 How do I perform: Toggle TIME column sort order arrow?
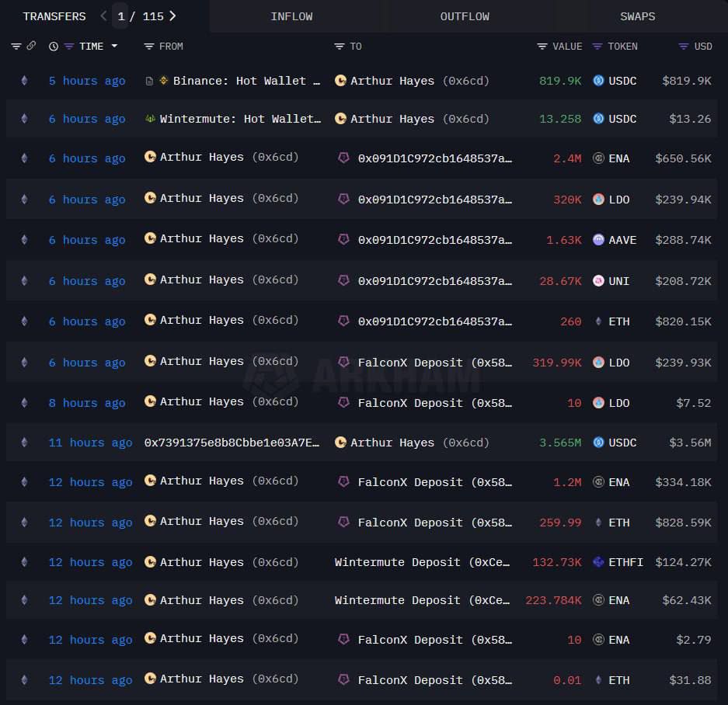pyautogui.click(x=115, y=47)
